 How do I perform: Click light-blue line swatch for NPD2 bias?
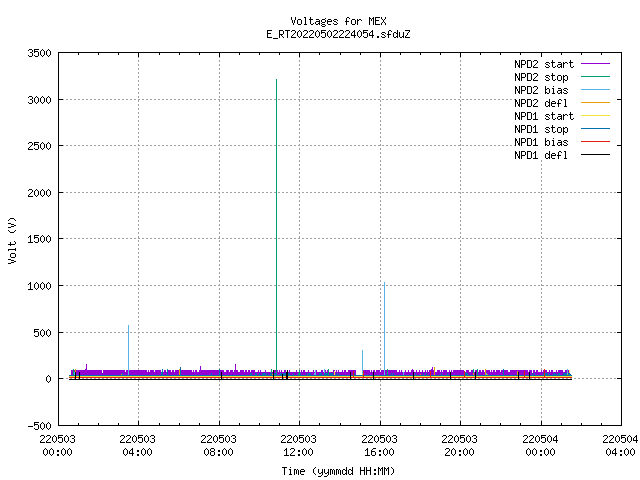point(595,90)
